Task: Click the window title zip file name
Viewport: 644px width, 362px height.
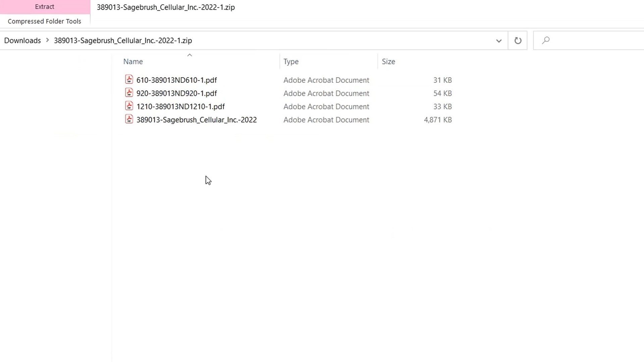Action: click(166, 7)
